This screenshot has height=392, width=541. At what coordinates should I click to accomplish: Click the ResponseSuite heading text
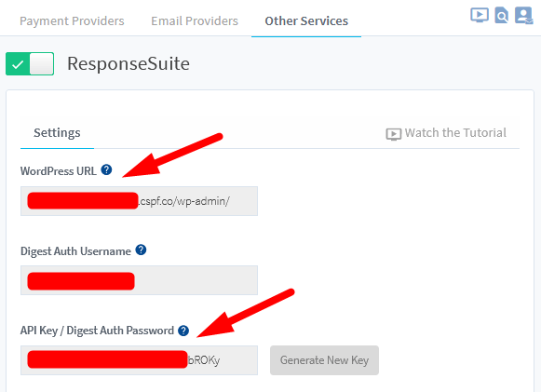[128, 64]
